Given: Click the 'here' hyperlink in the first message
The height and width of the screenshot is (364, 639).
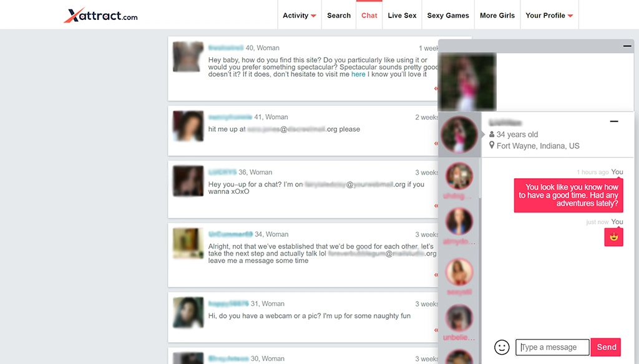Looking at the screenshot, I should pos(358,74).
